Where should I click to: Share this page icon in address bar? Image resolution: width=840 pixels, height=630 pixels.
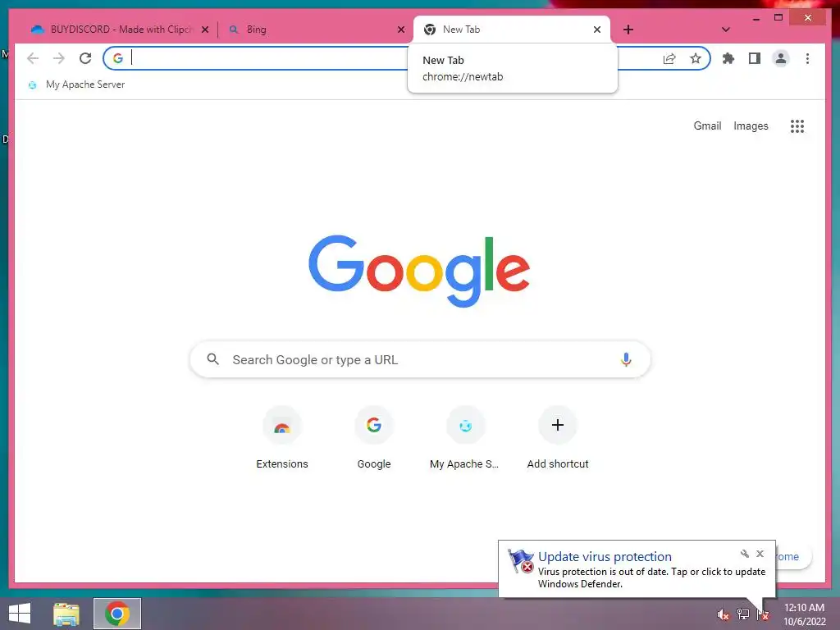click(669, 58)
